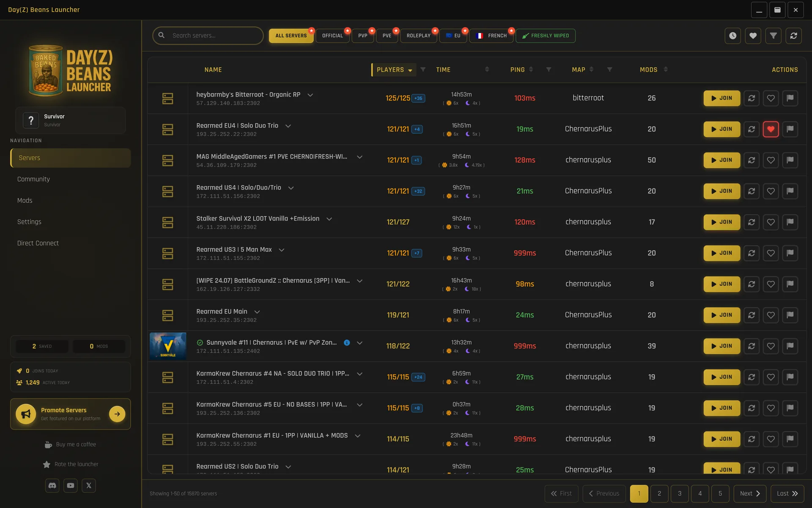This screenshot has width=812, height=508.
Task: Favorite the Rearmed US4 server heart
Action: point(771,191)
